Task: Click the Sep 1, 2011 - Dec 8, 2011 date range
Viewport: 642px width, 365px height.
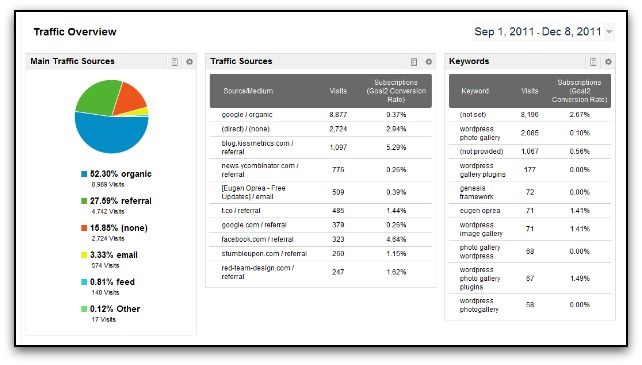Action: 538,32
